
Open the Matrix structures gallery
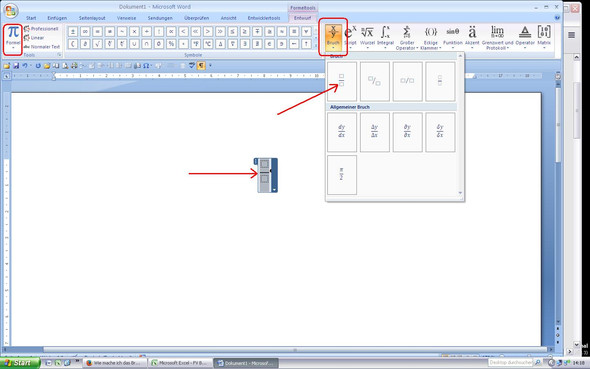(544, 37)
